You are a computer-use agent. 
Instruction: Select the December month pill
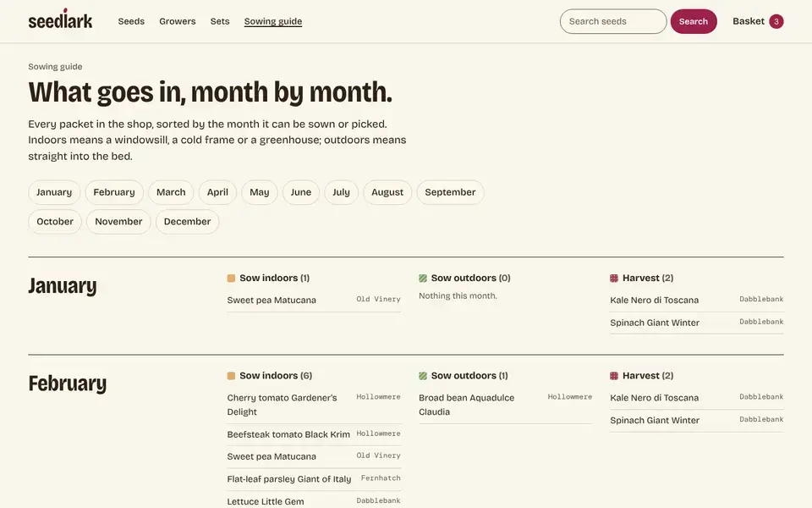tap(188, 222)
